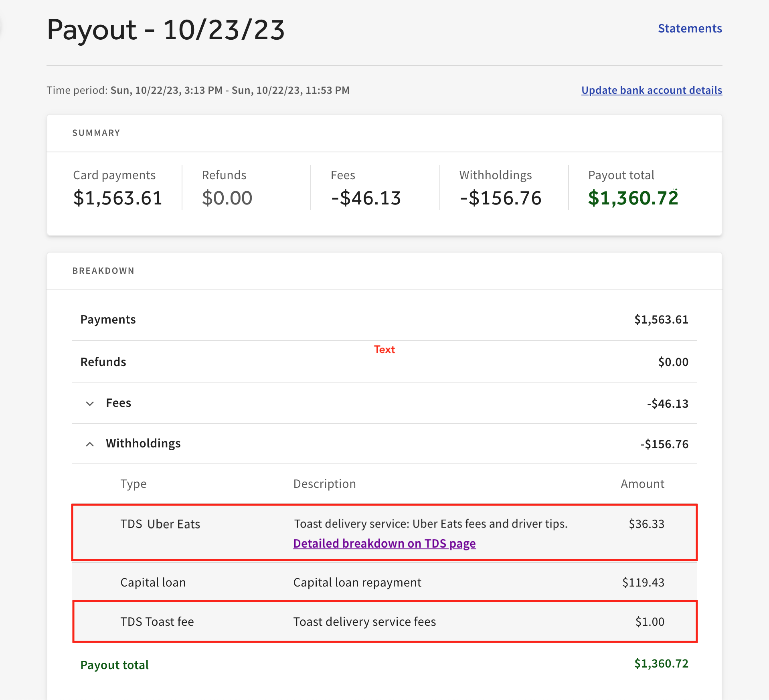Click the $119.43 capital loan amount
The width and height of the screenshot is (769, 700).
click(x=643, y=582)
